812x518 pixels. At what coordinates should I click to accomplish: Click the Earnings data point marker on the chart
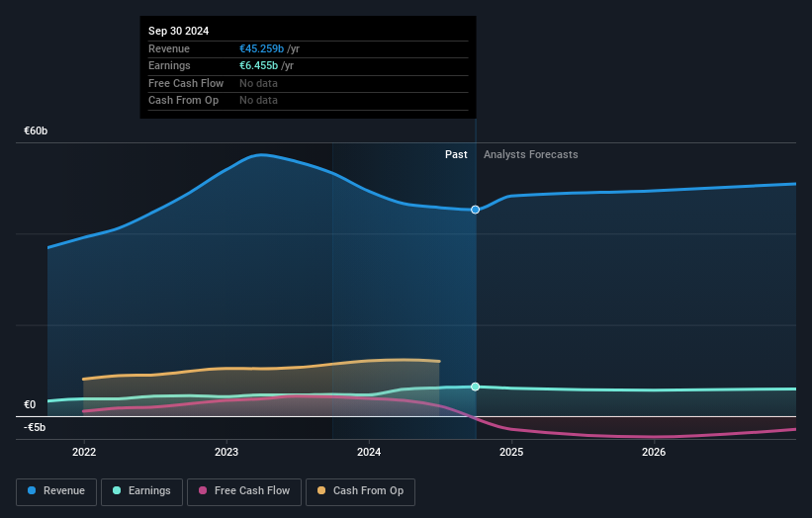475,387
